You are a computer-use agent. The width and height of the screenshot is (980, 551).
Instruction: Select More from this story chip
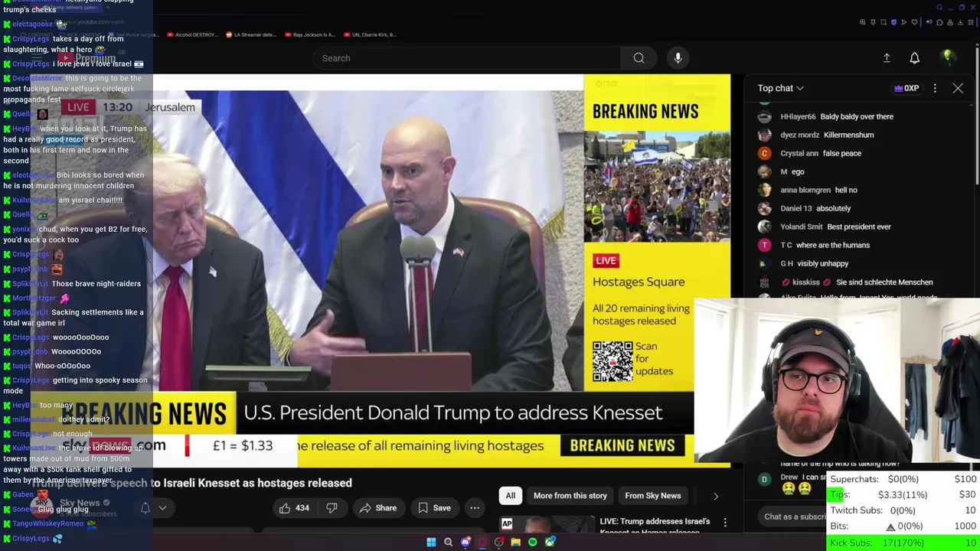570,496
